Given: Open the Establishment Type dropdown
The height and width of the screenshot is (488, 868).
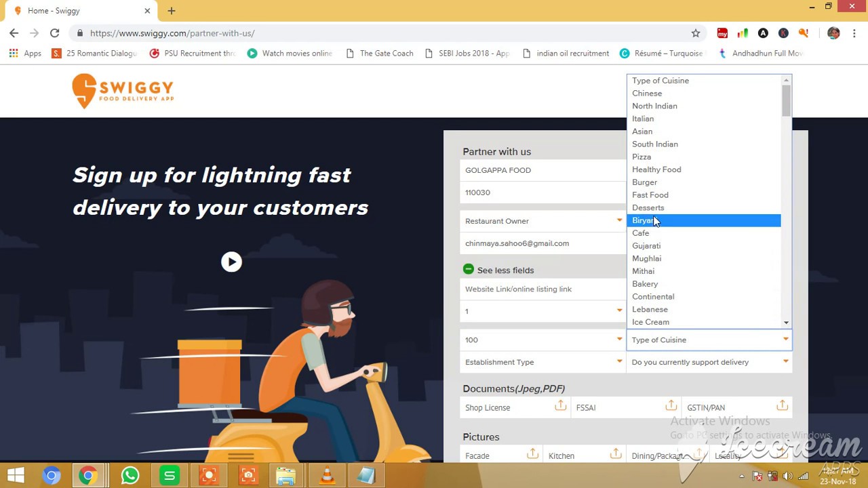Looking at the screenshot, I should click(543, 362).
